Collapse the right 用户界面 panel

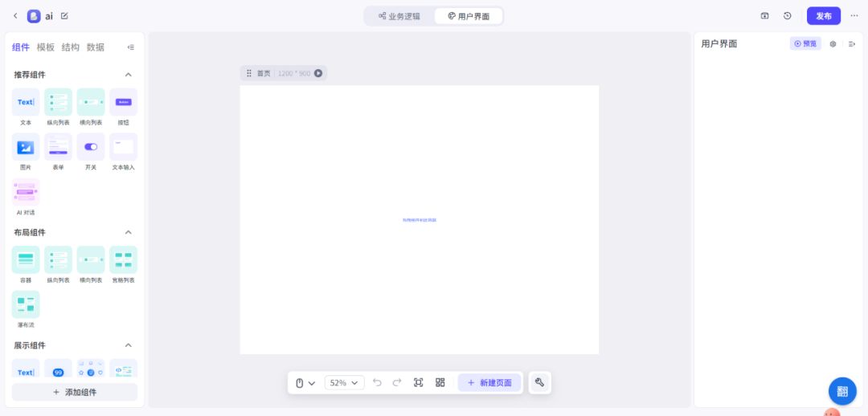pyautogui.click(x=852, y=44)
